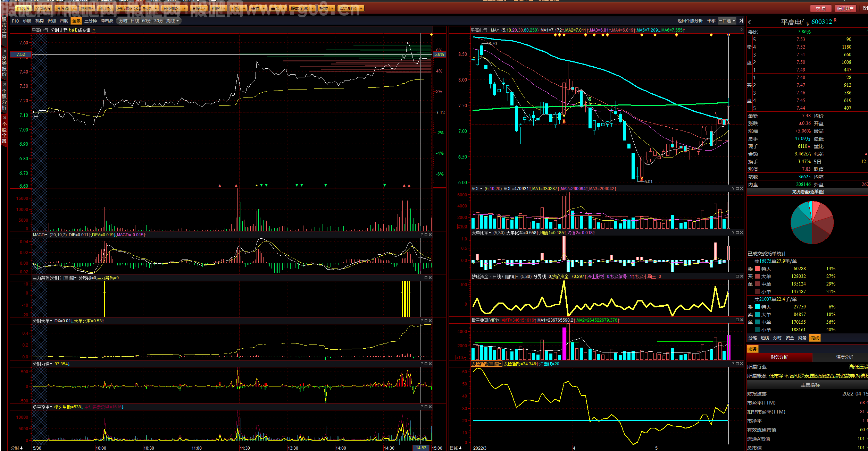Click the 14:53 time marker on the axis

(421, 448)
